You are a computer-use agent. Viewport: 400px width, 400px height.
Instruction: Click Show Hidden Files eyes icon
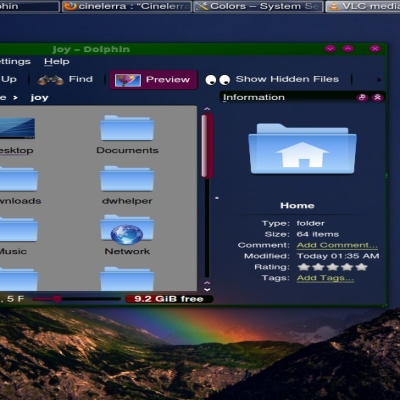[218, 80]
